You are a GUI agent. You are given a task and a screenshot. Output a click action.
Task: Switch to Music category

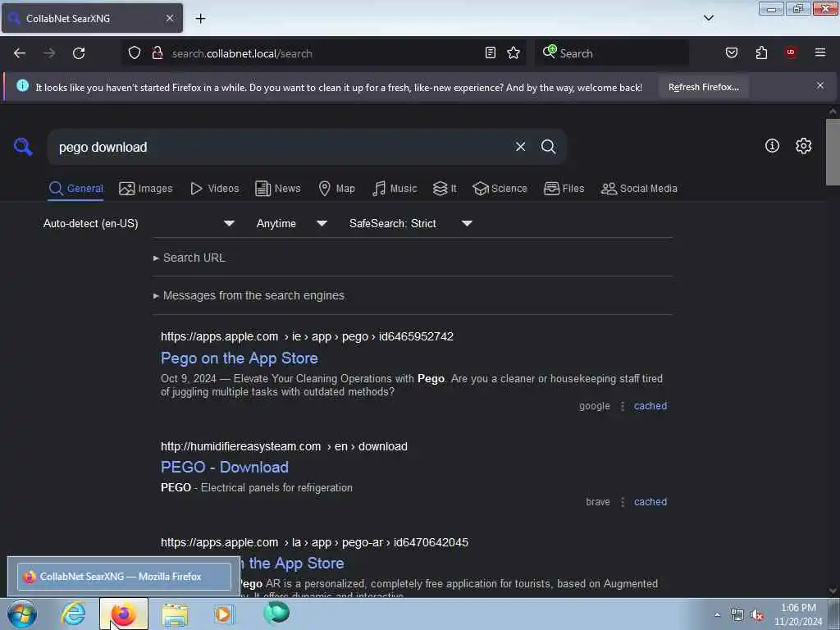pos(395,189)
